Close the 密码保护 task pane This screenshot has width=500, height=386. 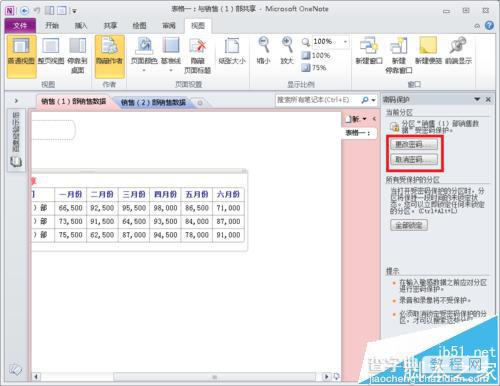[488, 99]
